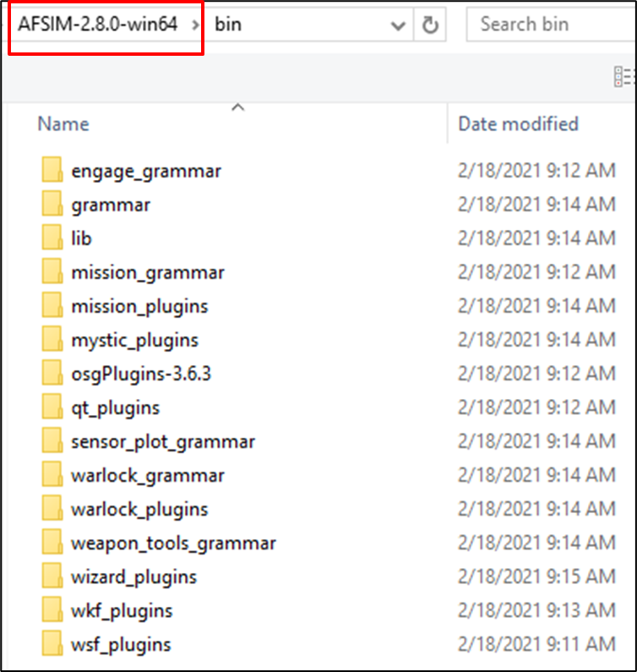Click the Search bin input field

(x=551, y=25)
